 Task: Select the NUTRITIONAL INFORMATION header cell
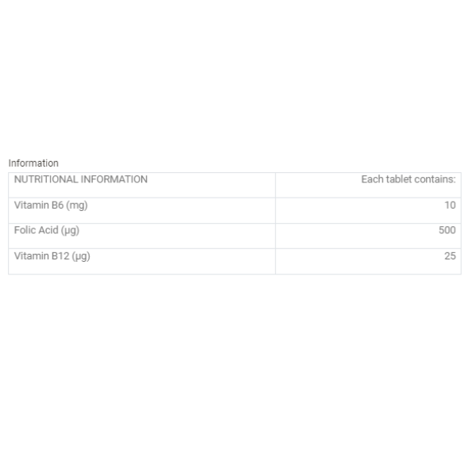pyautogui.click(x=142, y=185)
